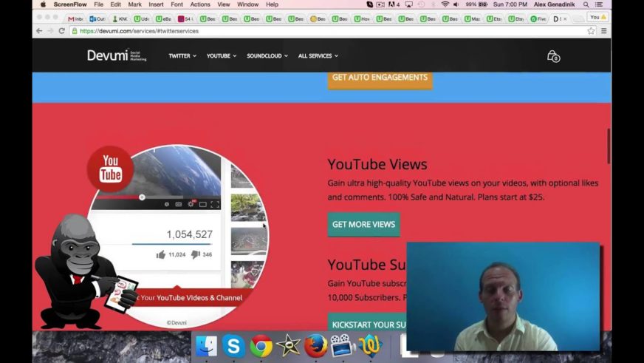Open ScreenFlow camera icon in Dock

click(343, 345)
